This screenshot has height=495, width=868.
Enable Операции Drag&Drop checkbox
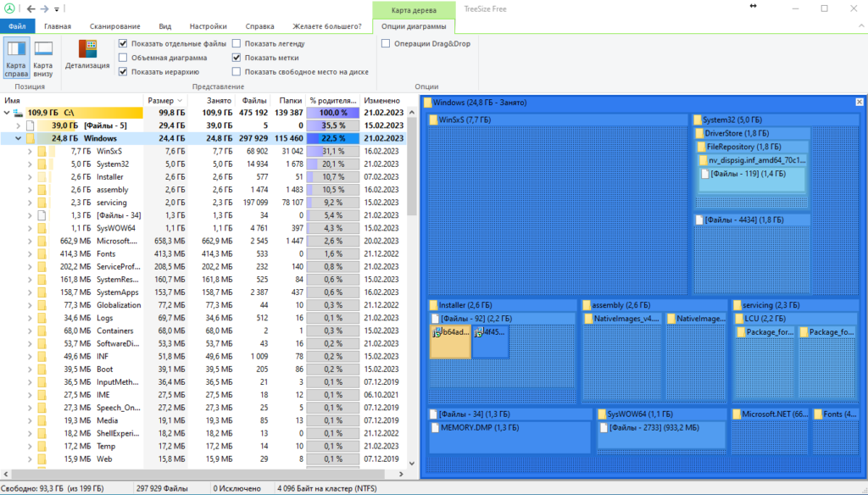[386, 43]
